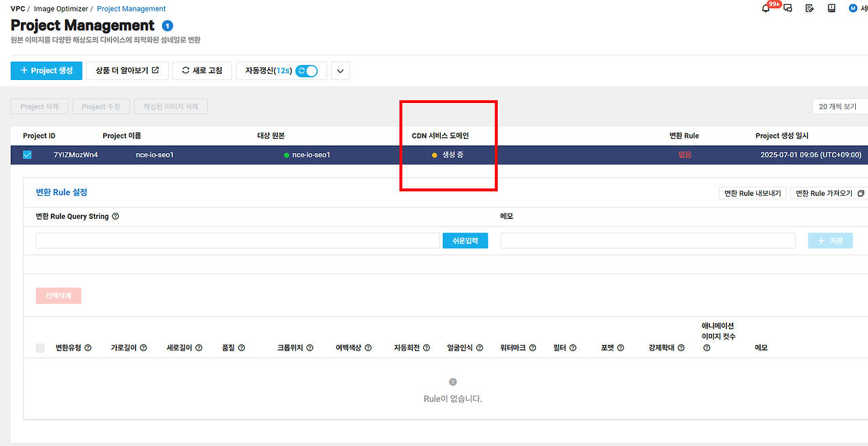Click the VPC breadcrumb link
The image size is (868, 446).
pyautogui.click(x=17, y=8)
